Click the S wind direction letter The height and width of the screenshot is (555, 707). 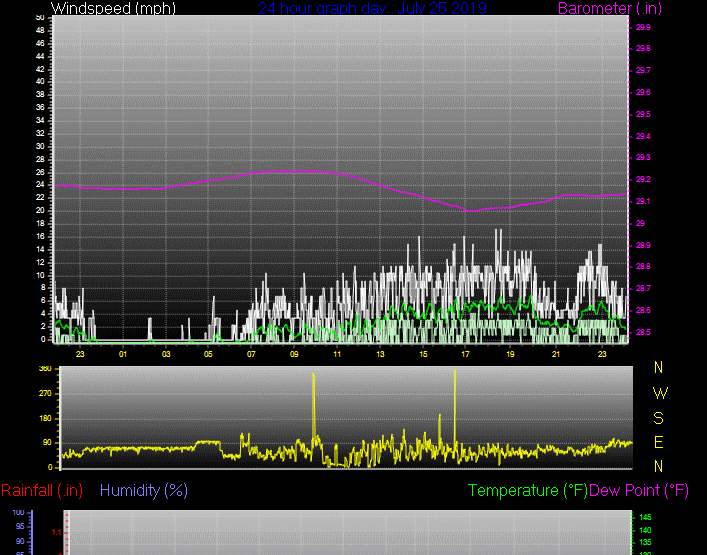(659, 417)
